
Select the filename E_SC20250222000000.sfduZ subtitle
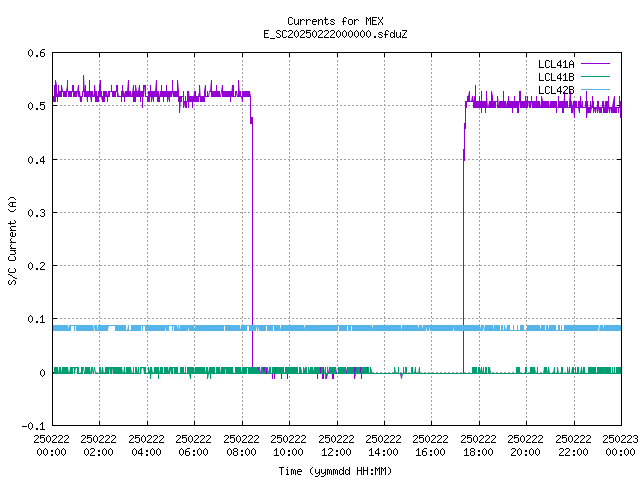coord(335,34)
